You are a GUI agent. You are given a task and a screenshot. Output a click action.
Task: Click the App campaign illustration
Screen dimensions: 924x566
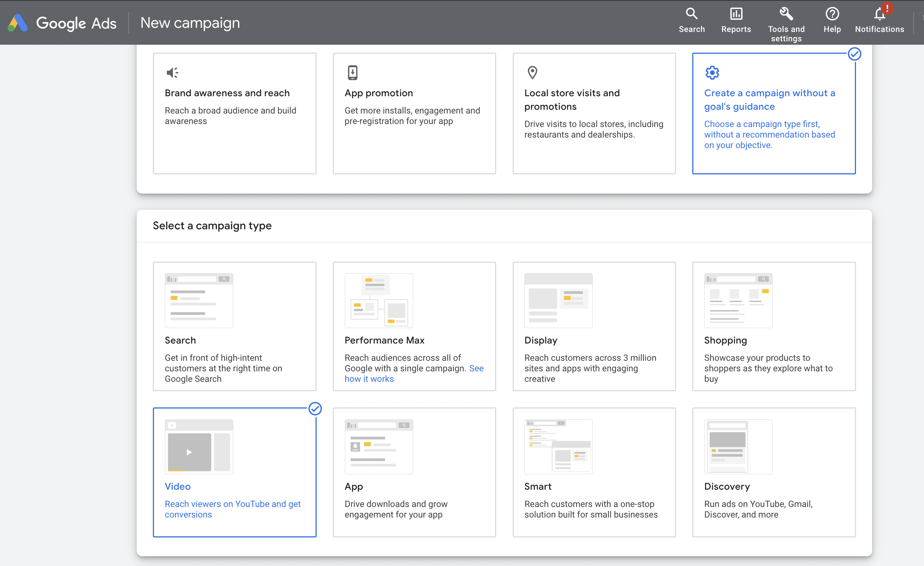click(379, 447)
